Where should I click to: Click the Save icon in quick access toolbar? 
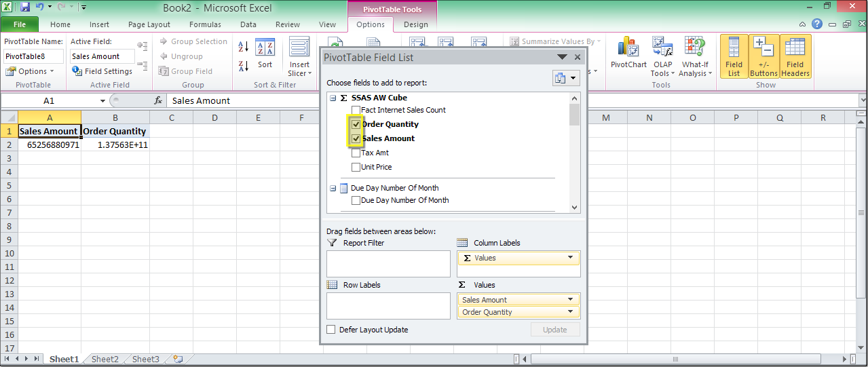[25, 7]
